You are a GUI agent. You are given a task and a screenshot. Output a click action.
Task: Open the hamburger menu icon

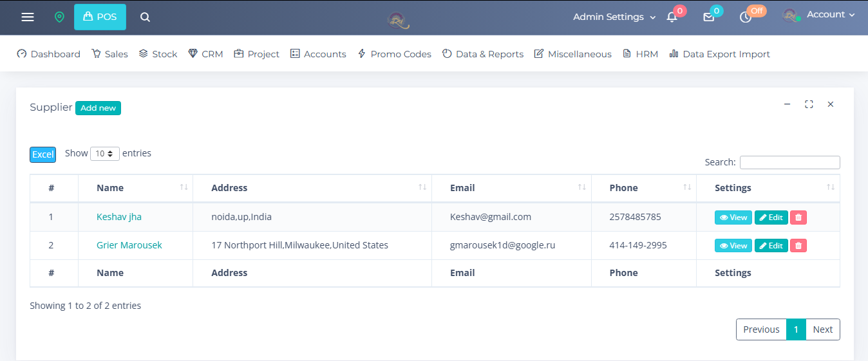point(28,17)
